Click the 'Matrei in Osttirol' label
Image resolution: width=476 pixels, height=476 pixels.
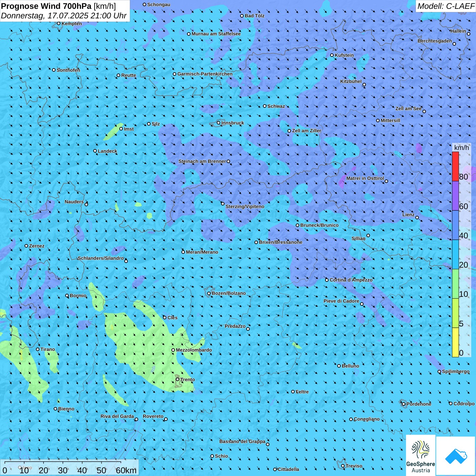tap(365, 178)
